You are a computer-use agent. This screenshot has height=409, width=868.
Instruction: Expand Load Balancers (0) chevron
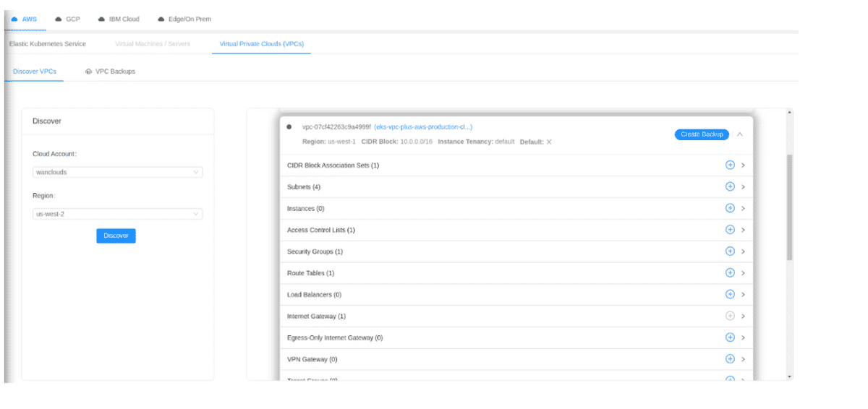[744, 295]
